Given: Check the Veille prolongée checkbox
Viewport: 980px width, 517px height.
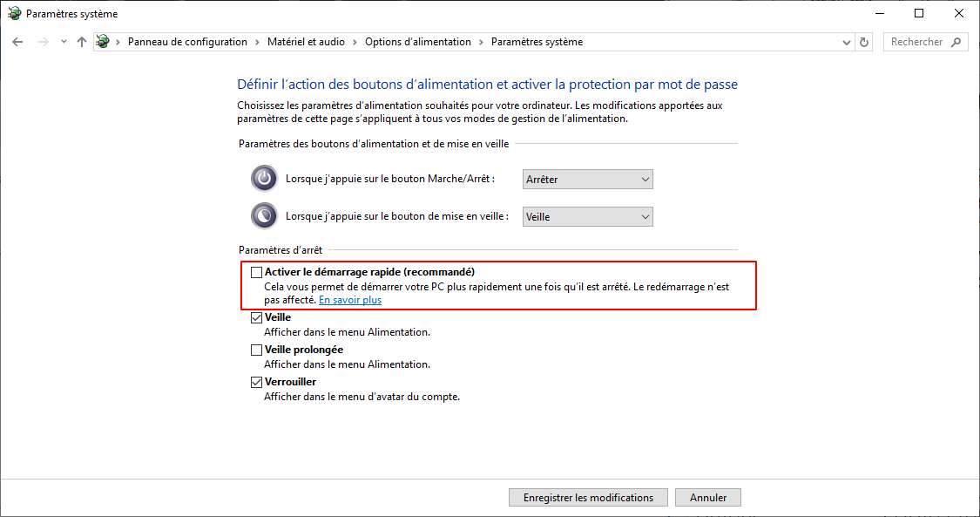Looking at the screenshot, I should pos(256,350).
